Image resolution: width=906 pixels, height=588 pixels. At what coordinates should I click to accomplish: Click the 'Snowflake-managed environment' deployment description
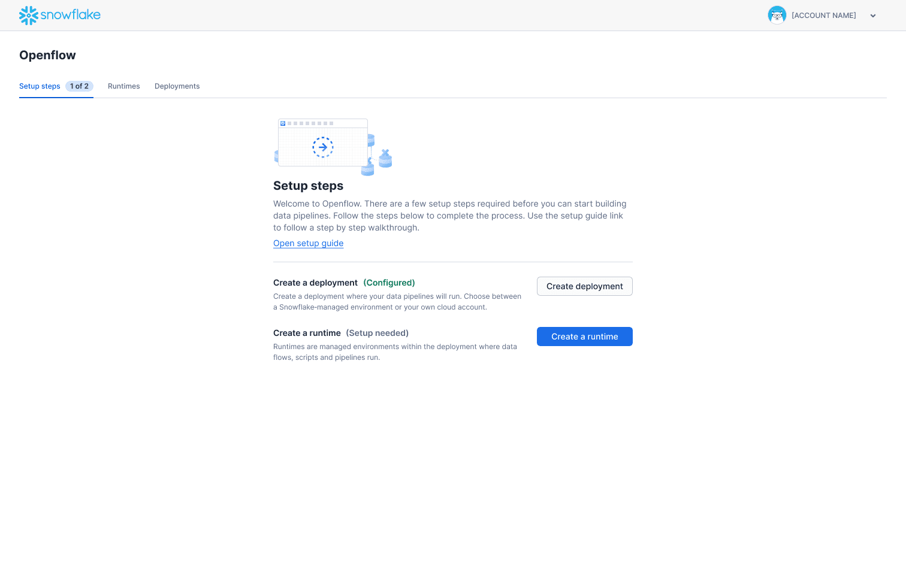point(397,302)
